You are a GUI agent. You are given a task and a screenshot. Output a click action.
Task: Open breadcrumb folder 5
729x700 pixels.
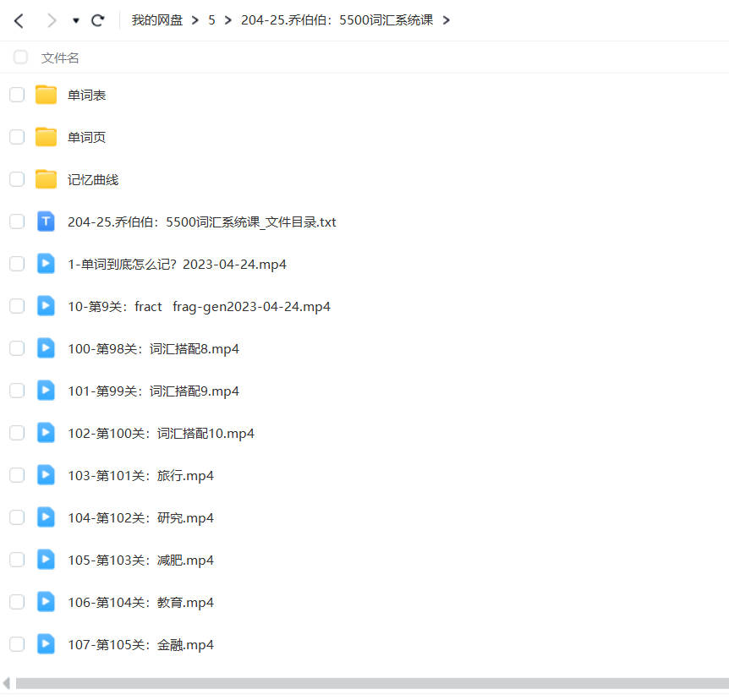pyautogui.click(x=211, y=20)
